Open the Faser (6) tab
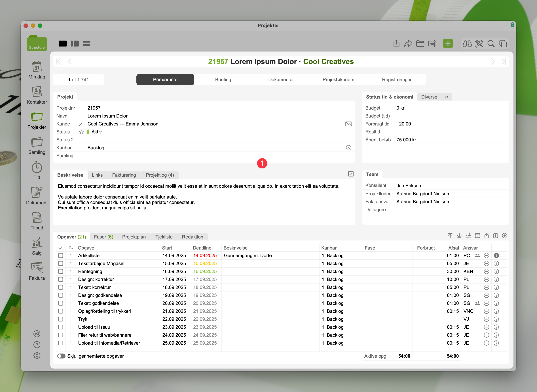The image size is (537, 392). tap(103, 237)
